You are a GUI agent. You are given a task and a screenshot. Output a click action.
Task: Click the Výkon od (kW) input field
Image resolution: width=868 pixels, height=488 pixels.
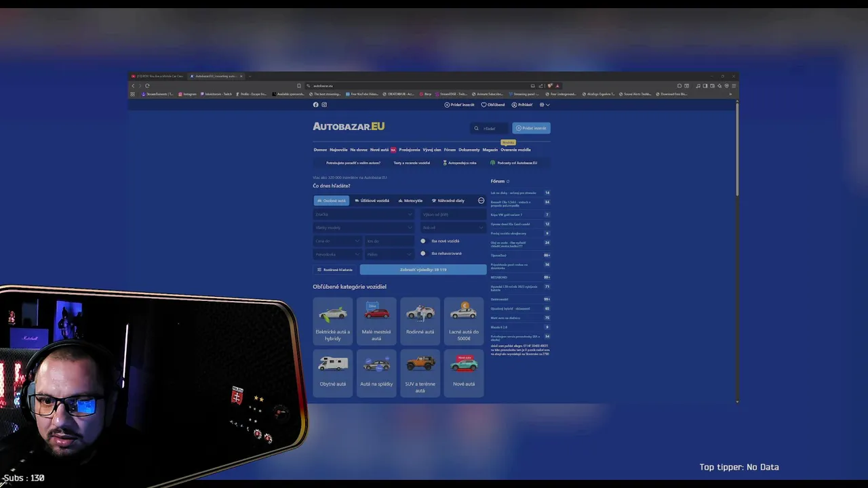click(x=452, y=214)
